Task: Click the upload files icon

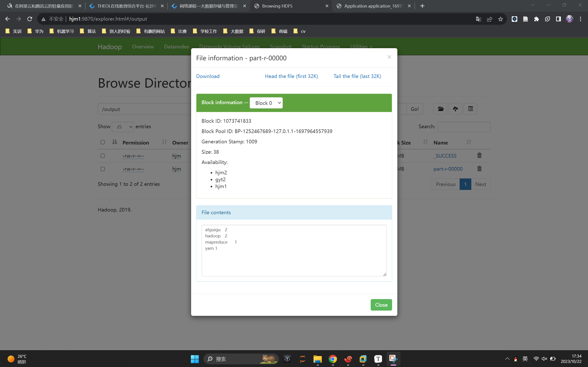Action: 455,109
